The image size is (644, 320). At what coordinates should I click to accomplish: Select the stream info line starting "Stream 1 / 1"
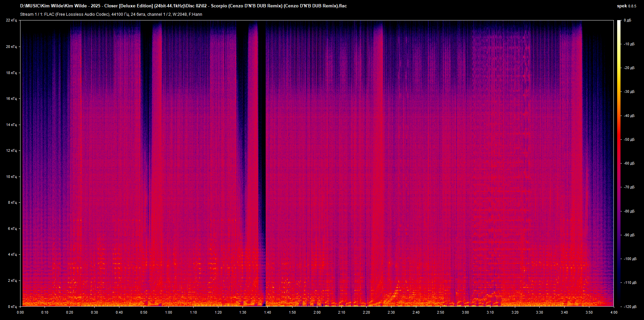[111, 14]
